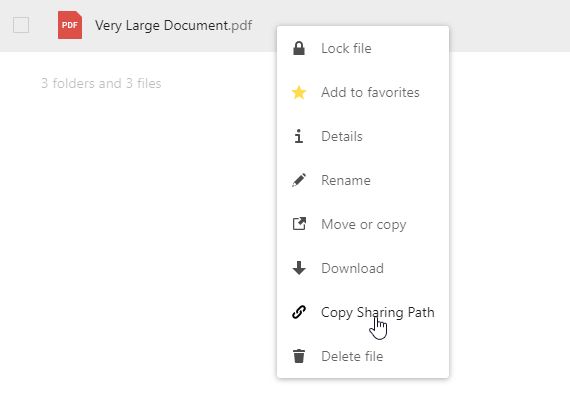Click the yellow star favorites icon
The height and width of the screenshot is (400, 570).
coord(299,92)
